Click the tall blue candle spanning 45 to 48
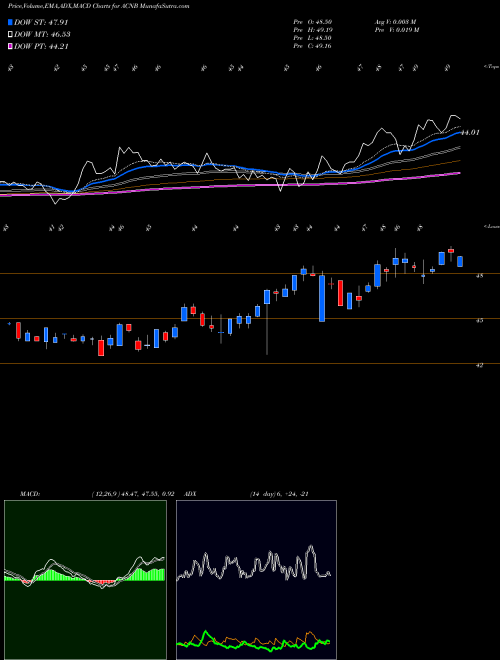 pos(322,298)
